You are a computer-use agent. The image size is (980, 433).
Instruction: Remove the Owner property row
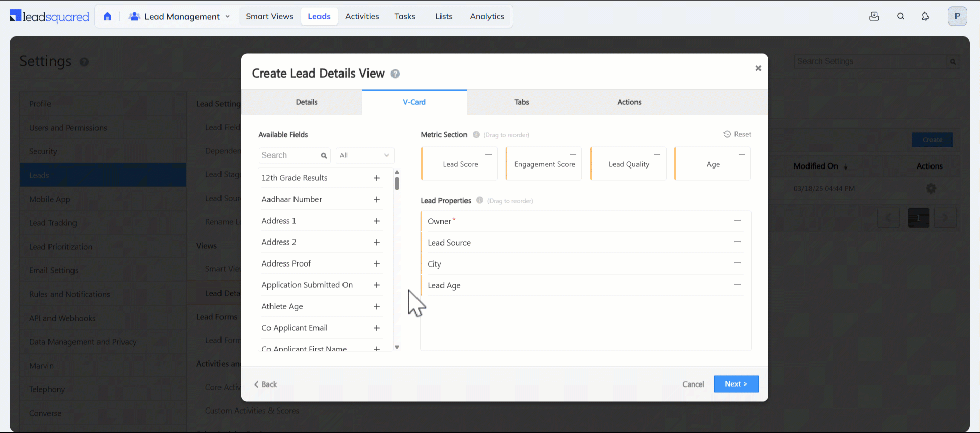click(738, 220)
